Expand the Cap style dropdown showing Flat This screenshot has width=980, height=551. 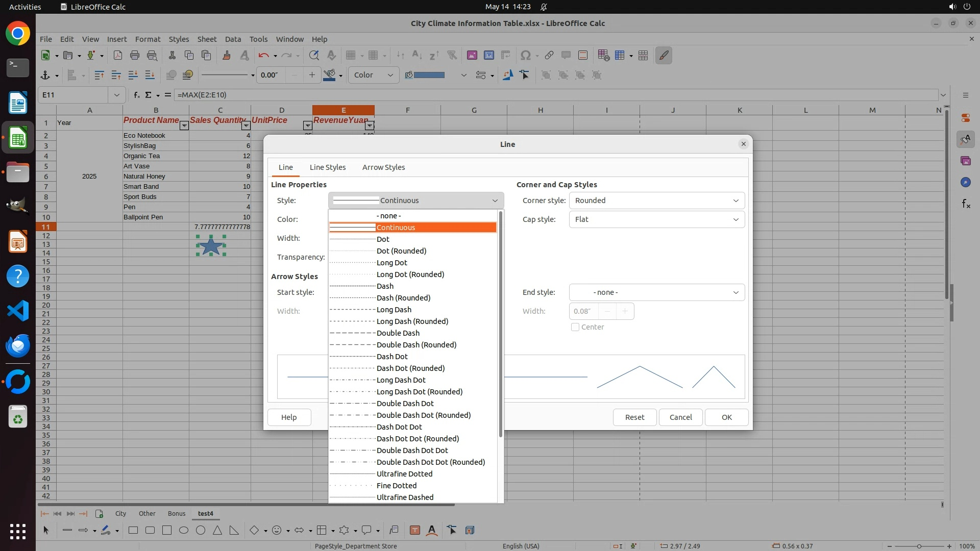pyautogui.click(x=656, y=219)
